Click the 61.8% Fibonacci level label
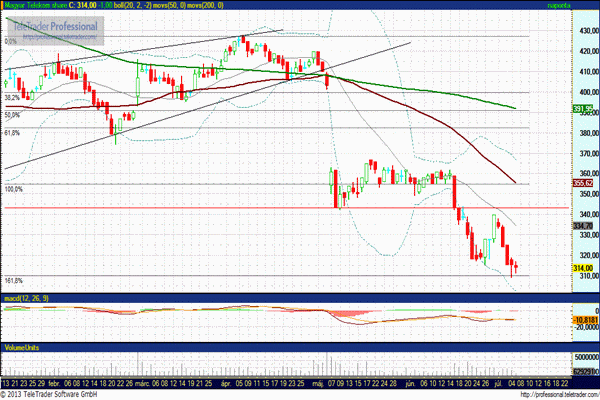 tap(13, 132)
